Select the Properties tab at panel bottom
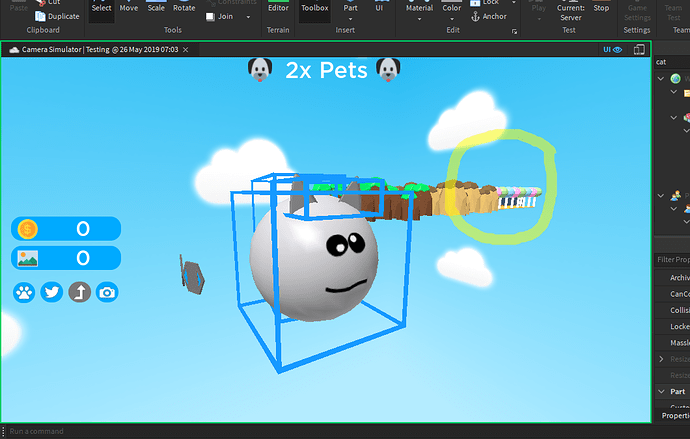The width and height of the screenshot is (690, 439). 675,416
